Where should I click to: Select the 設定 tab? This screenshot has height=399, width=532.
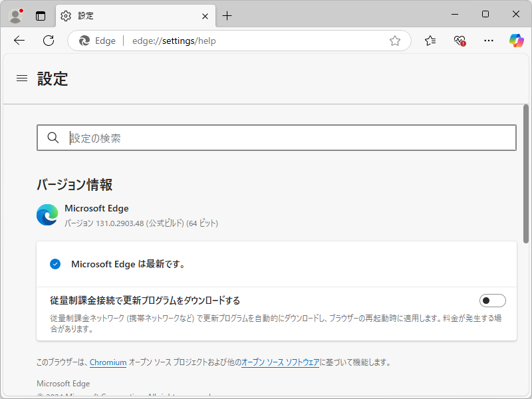106,16
